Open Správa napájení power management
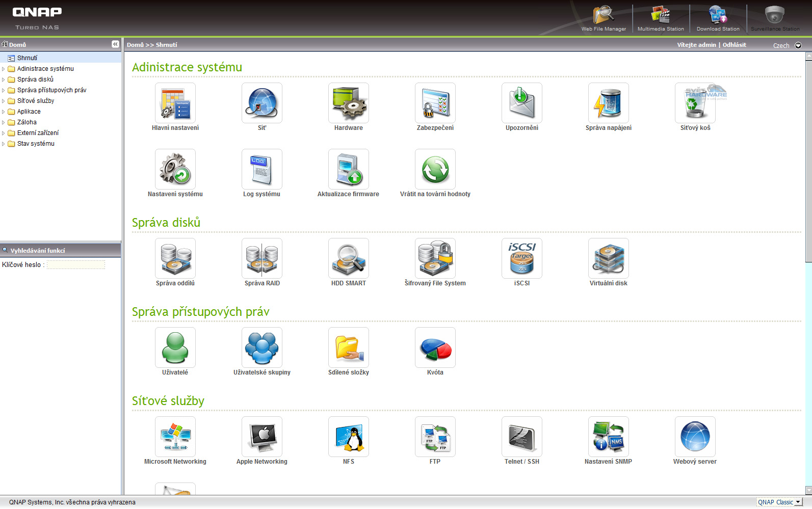Viewport: 812px width, 509px height. 608,103
